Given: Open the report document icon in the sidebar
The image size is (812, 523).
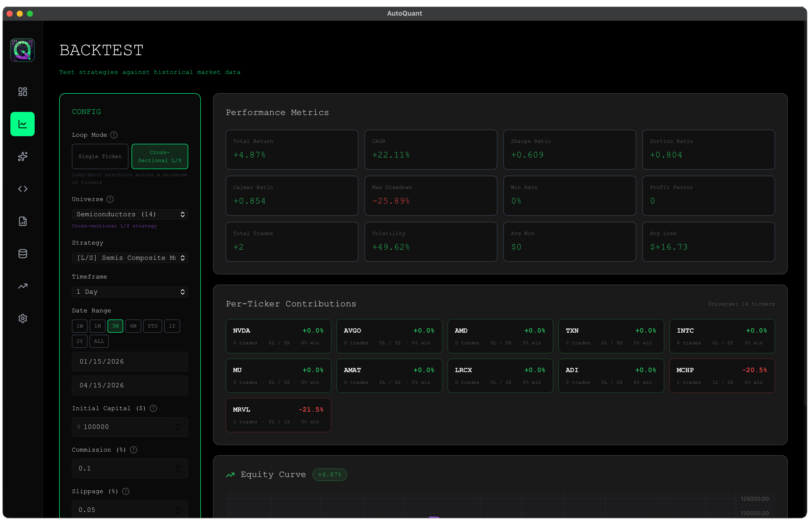Looking at the screenshot, I should [23, 221].
